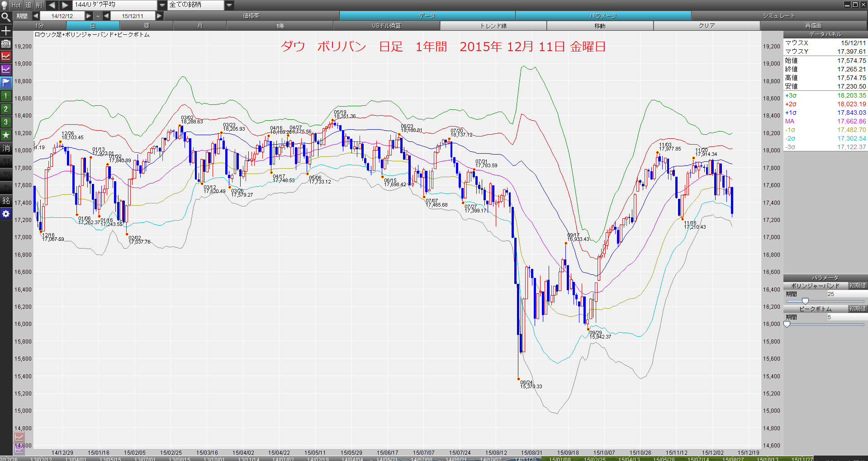The width and height of the screenshot is (868, 461).
Task: Select the 月 monthly timeframe
Action: (x=200, y=26)
